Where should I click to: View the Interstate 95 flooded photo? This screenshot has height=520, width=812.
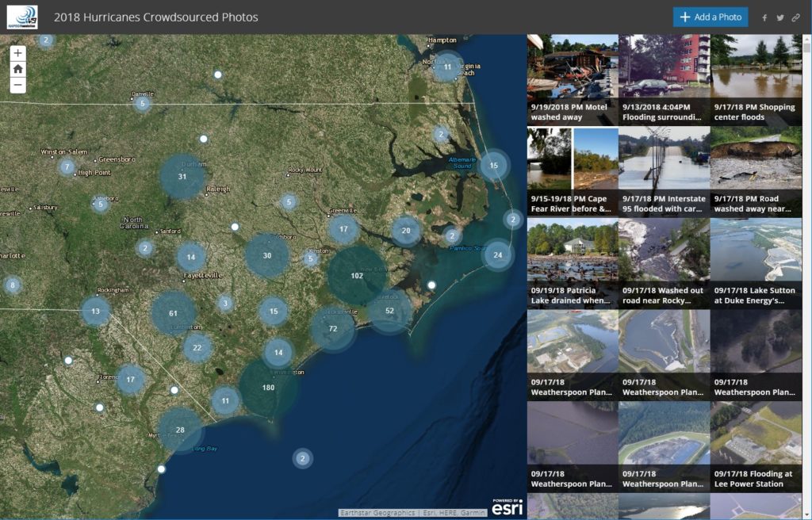point(665,172)
